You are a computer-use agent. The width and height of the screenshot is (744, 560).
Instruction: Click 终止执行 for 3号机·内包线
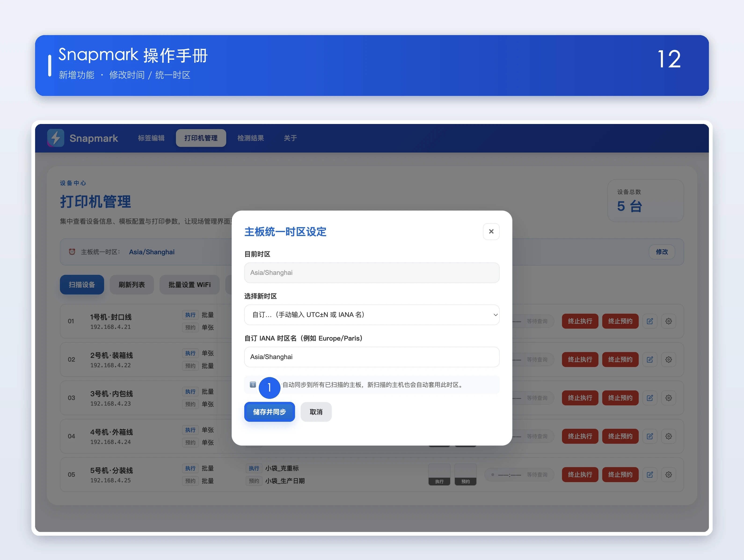click(x=580, y=398)
